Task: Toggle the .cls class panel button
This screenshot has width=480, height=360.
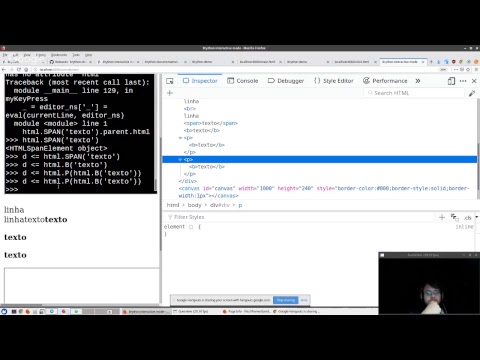Action: [468, 218]
